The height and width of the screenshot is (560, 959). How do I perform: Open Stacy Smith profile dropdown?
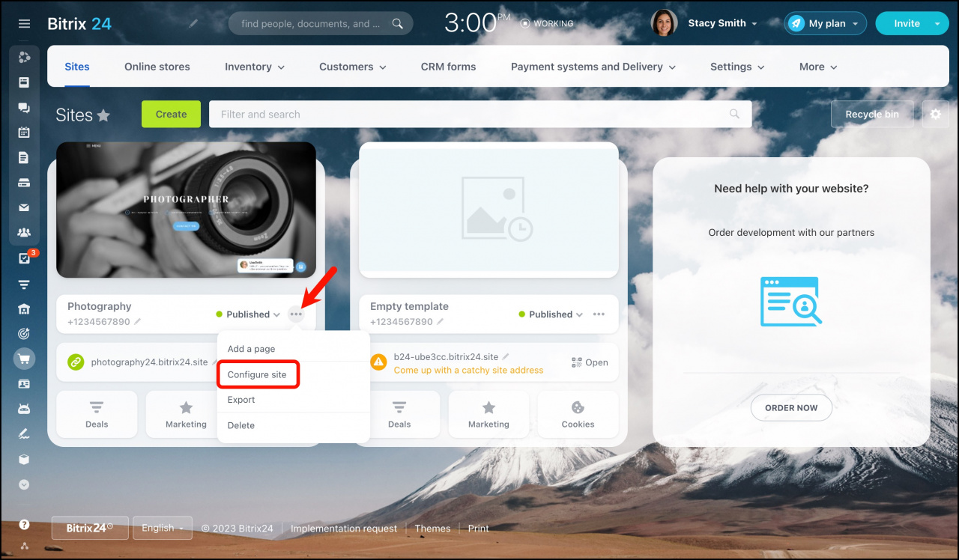tap(722, 24)
